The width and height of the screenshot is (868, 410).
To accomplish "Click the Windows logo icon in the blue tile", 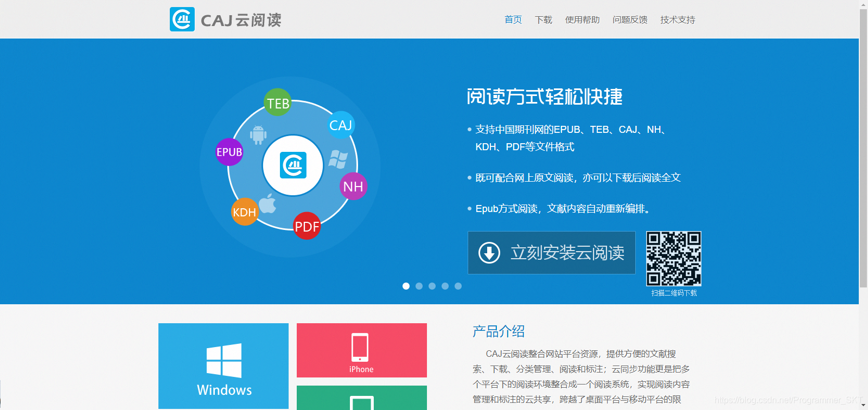I will coord(224,360).
